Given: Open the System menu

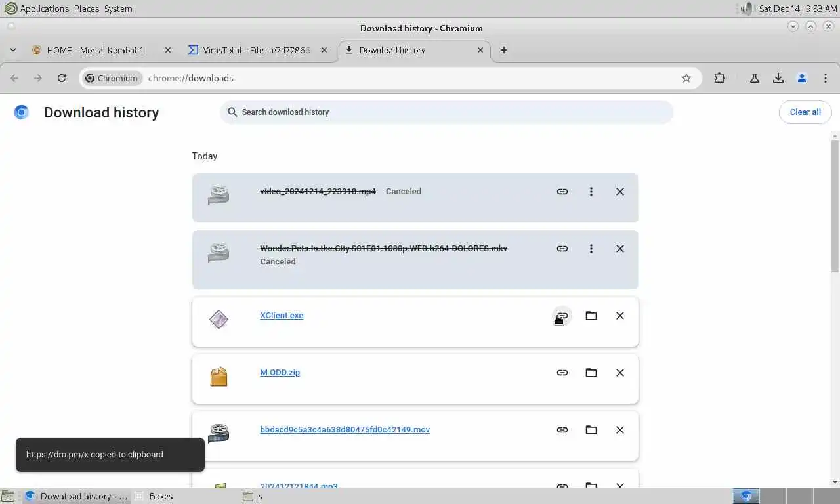Looking at the screenshot, I should tap(118, 9).
